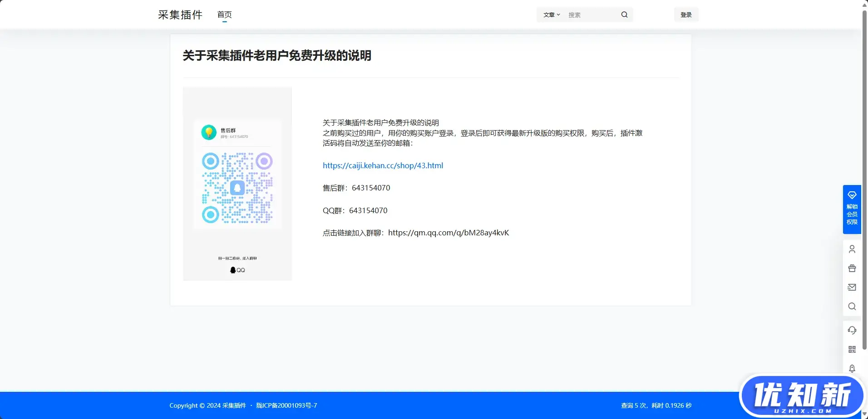Open the mail envelope icon in sidebar
Viewport: 868px width, 419px height.
[852, 287]
